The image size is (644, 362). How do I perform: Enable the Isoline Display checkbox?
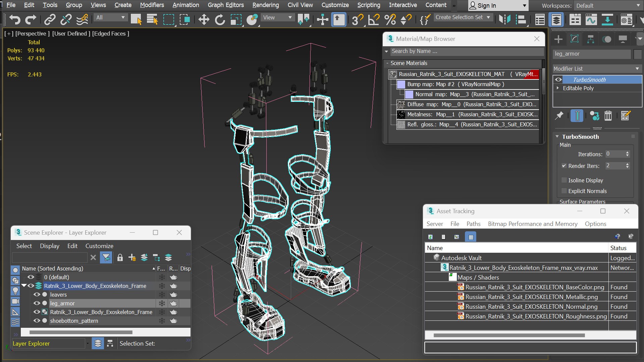(564, 180)
